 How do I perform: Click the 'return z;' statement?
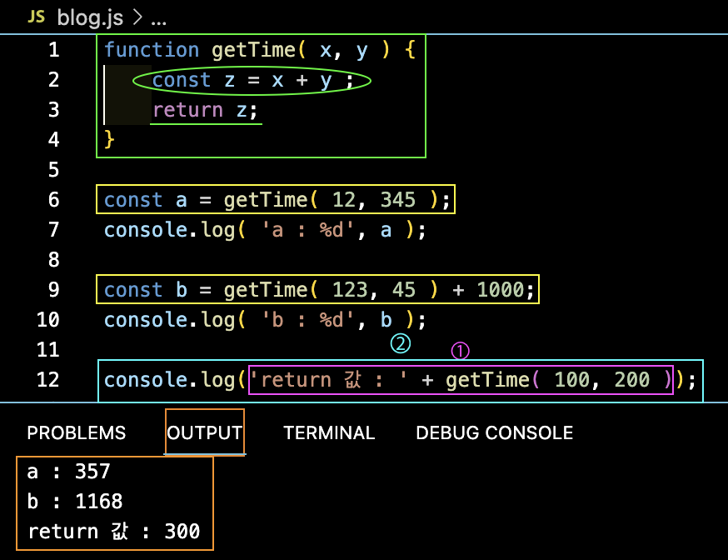pos(205,111)
